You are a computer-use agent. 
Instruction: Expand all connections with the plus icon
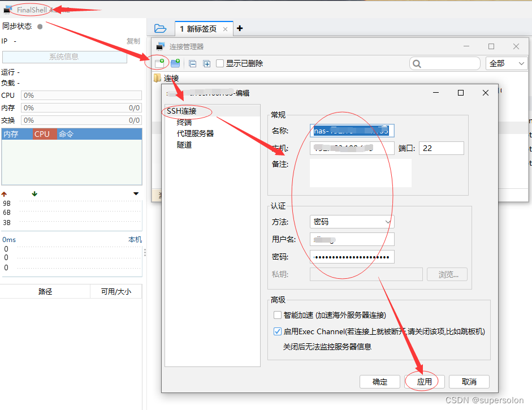[x=207, y=63]
